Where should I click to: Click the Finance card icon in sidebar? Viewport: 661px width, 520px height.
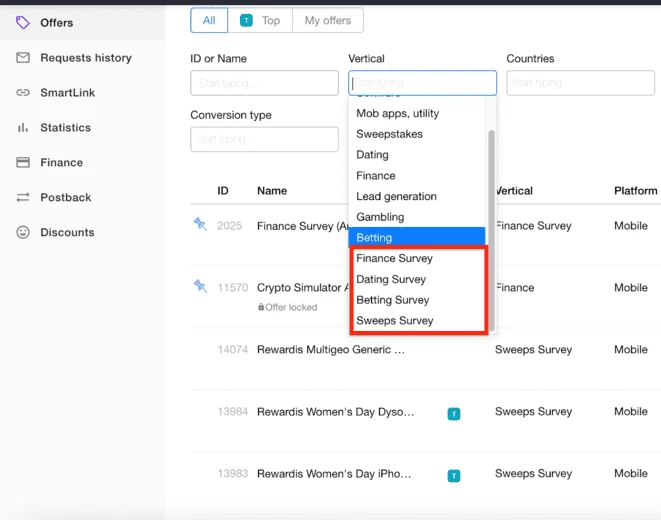click(23, 162)
